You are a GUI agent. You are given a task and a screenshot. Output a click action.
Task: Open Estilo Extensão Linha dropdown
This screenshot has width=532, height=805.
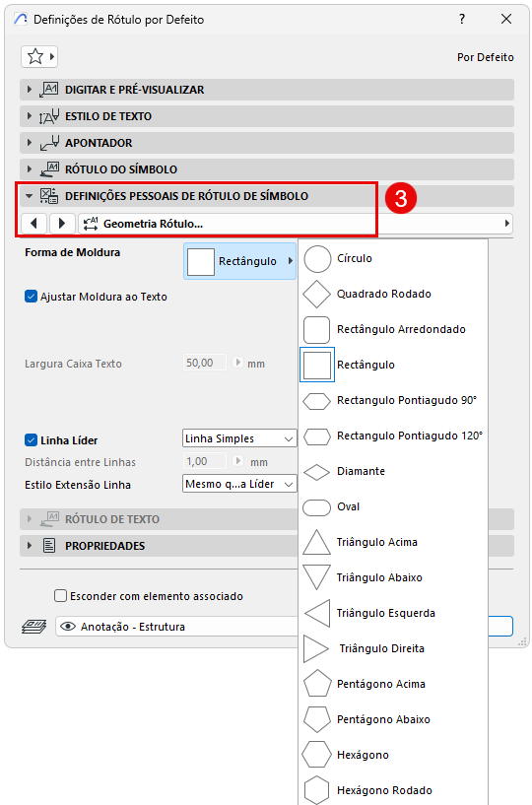(239, 484)
